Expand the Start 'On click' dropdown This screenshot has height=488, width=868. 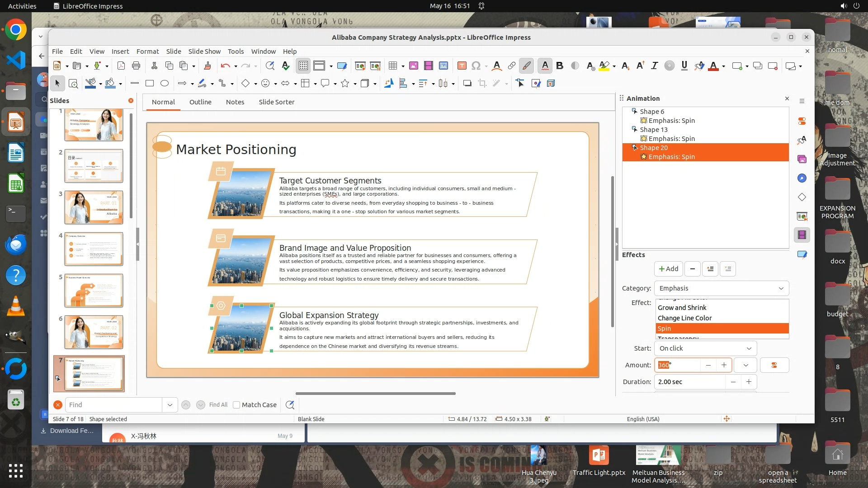point(705,348)
